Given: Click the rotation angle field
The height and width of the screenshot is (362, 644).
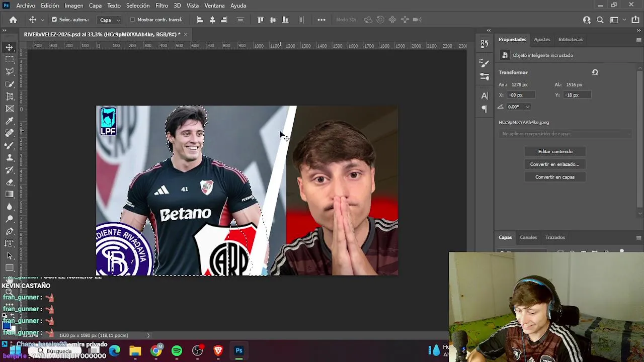Looking at the screenshot, I should [x=515, y=107].
